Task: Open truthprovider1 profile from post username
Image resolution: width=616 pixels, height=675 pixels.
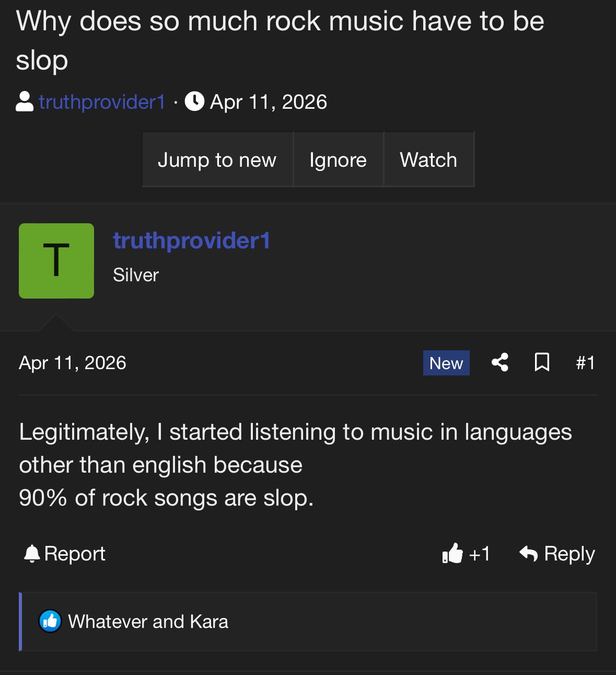Action: 191,241
